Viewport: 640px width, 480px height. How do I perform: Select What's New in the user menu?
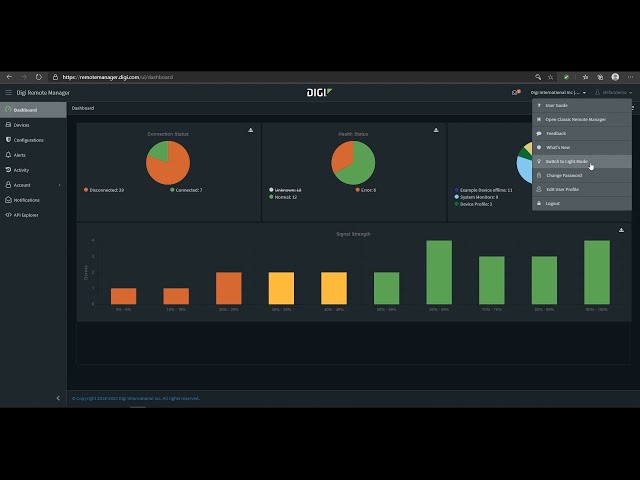(x=582, y=147)
